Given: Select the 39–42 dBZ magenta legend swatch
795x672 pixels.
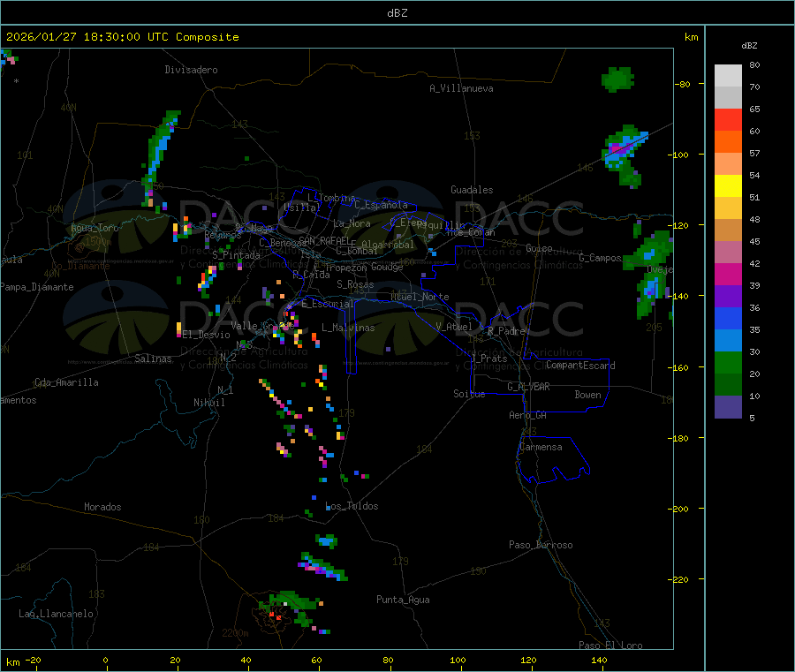Looking at the screenshot, I should 728,274.
